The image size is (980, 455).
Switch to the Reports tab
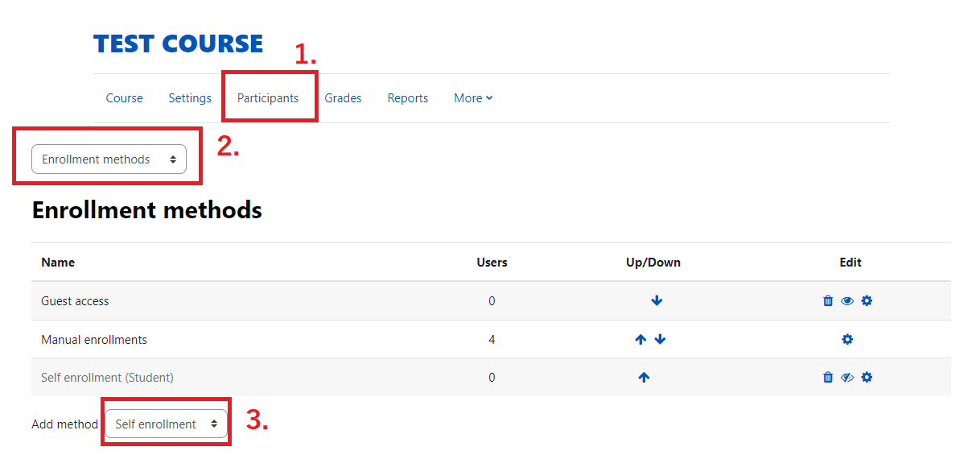[x=408, y=98]
